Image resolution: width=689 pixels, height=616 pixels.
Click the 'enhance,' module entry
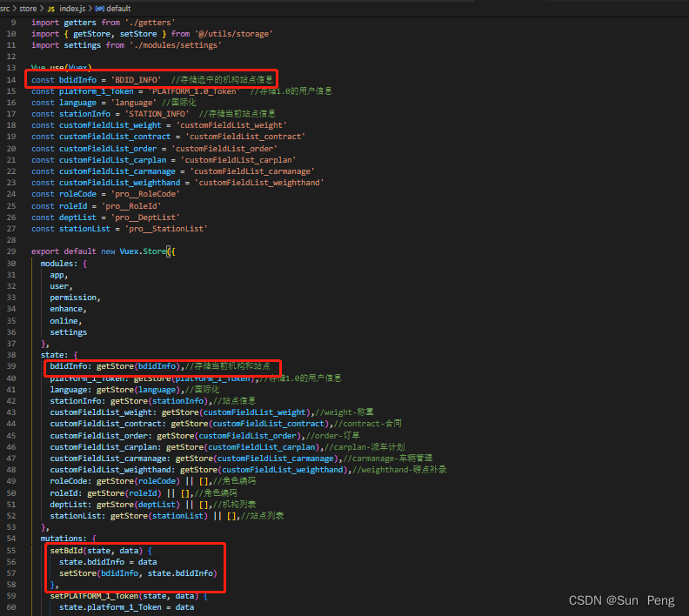point(68,310)
